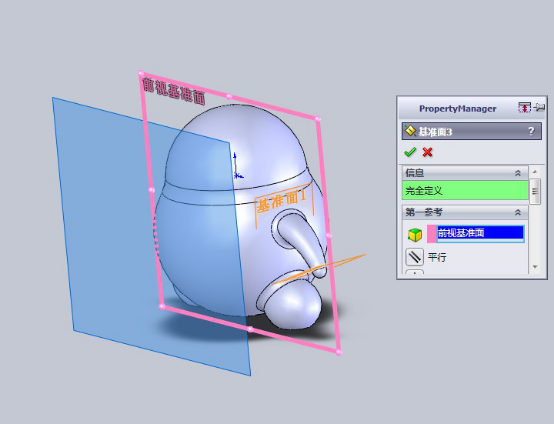Select the 前视基准面 reference field
The width and height of the screenshot is (554, 424).
pyautogui.click(x=481, y=234)
